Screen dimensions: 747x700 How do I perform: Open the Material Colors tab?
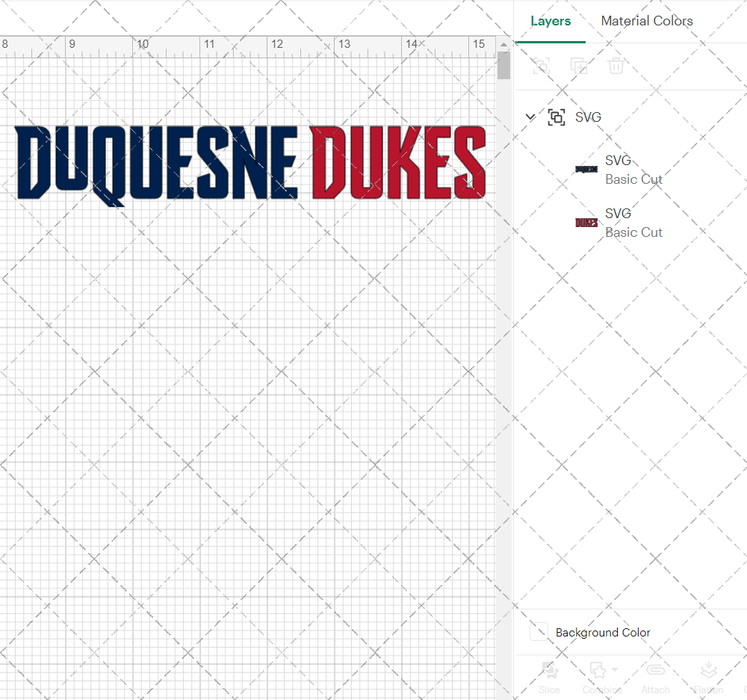[646, 21]
